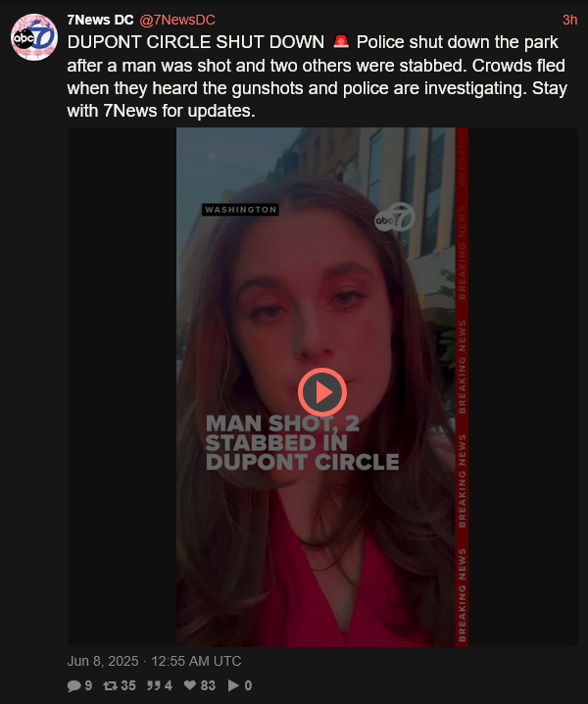Click the quote marks icon
588x704 pixels.
[154, 685]
